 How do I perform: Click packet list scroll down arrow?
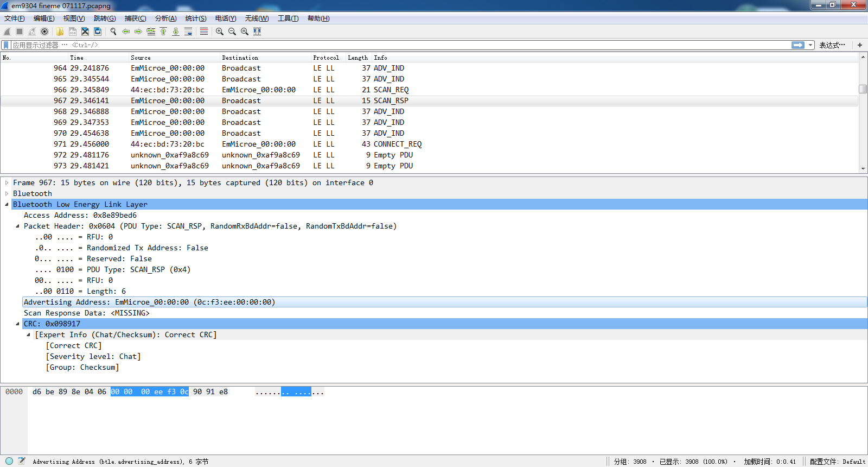863,169
